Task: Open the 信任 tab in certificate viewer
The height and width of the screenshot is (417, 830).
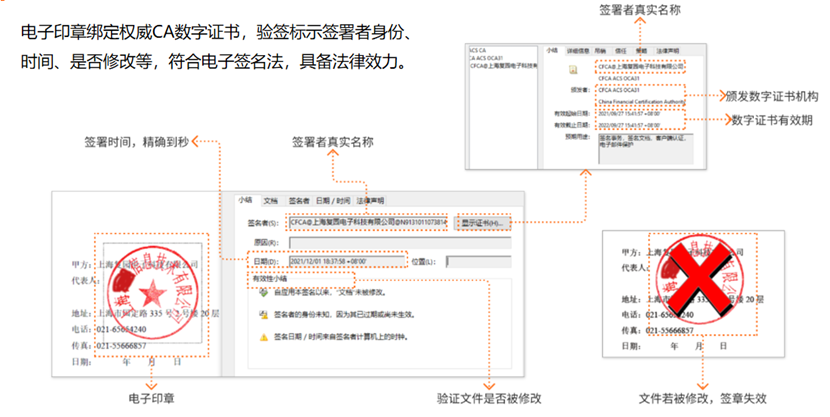Action: click(x=620, y=51)
